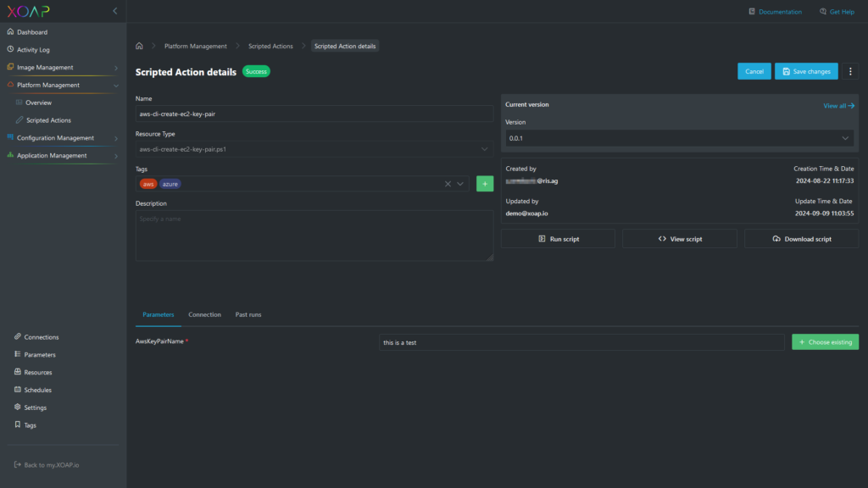
Task: Click Back to my.XOAP.io link
Action: pos(52,465)
